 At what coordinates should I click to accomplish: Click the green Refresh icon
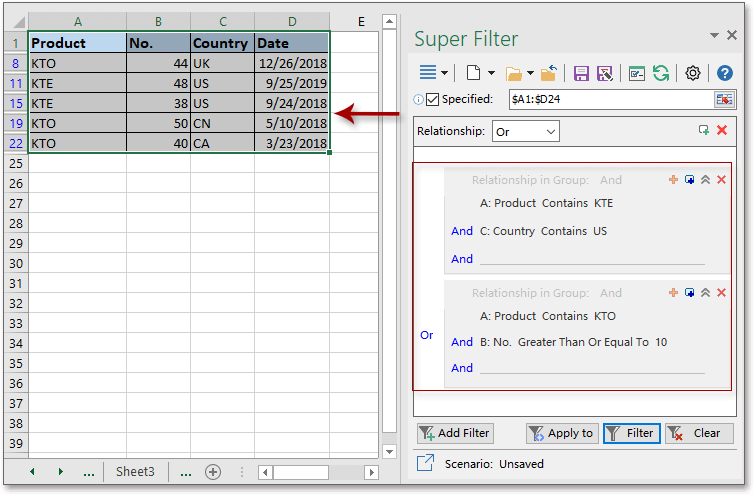pos(661,73)
